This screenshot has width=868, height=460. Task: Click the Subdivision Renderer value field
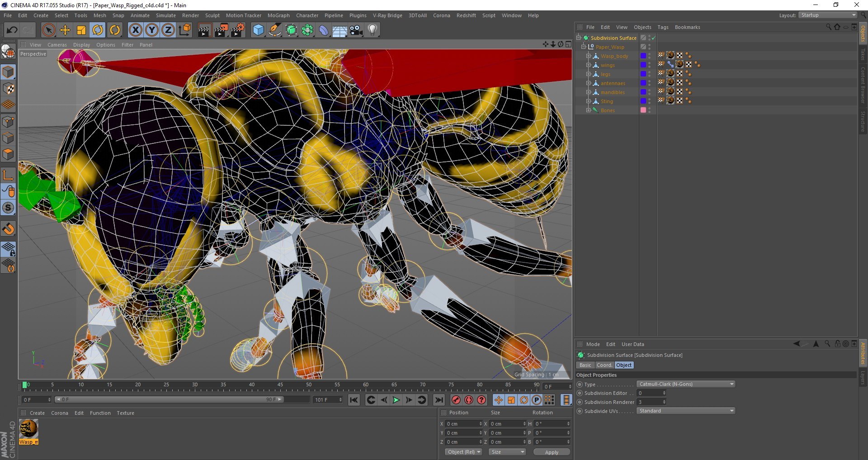click(651, 402)
